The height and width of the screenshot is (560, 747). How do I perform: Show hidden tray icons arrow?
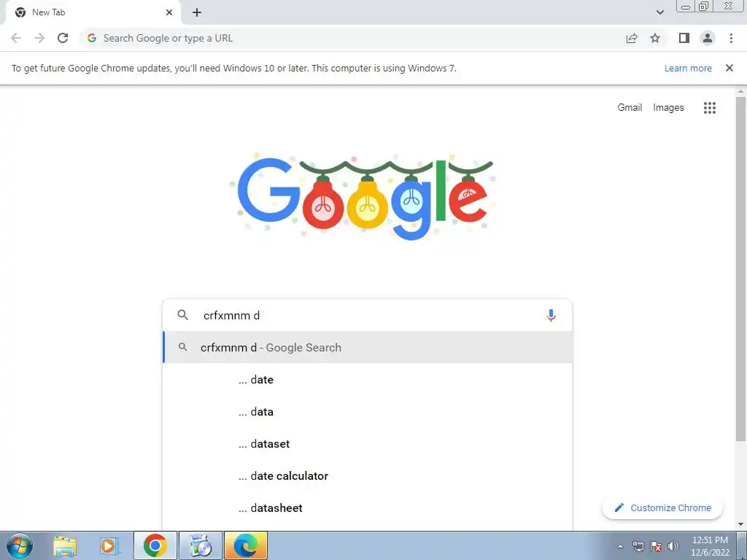click(620, 546)
